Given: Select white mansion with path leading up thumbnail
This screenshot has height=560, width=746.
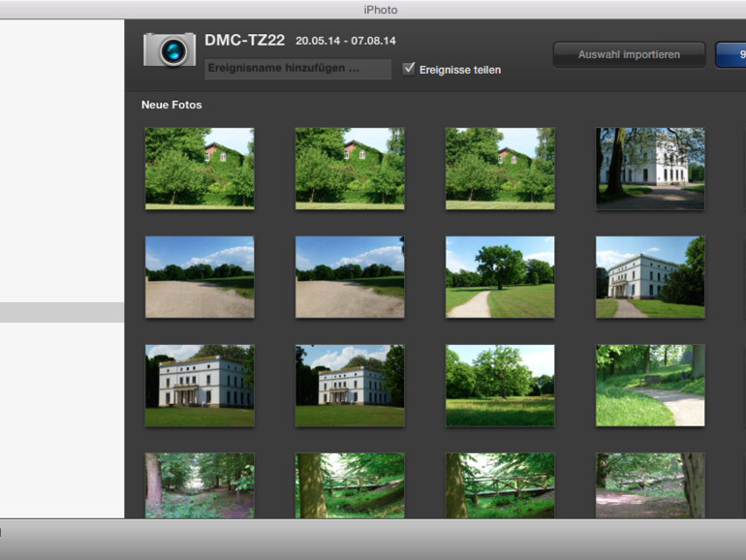Looking at the screenshot, I should pyautogui.click(x=650, y=277).
